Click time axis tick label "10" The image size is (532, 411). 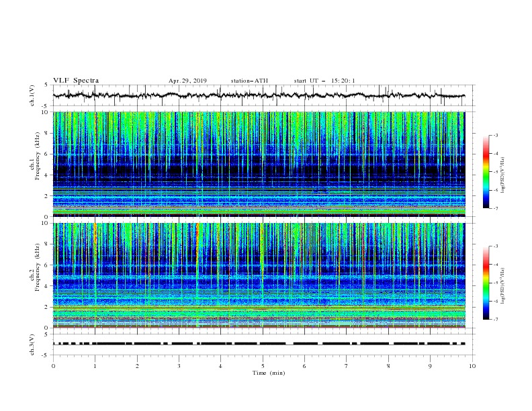472,366
